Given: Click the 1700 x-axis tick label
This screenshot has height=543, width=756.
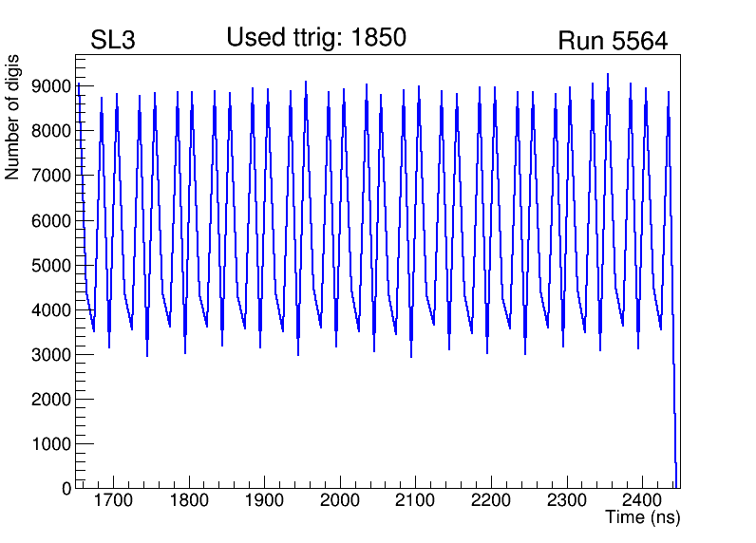Looking at the screenshot, I should pos(113,500).
